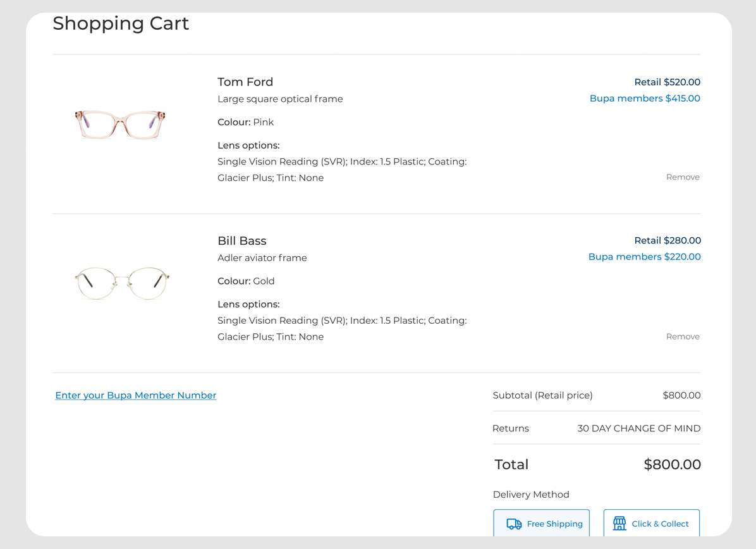Viewport: 756px width, 549px height.
Task: Click the large Total $800.00 amount
Action: click(x=672, y=465)
